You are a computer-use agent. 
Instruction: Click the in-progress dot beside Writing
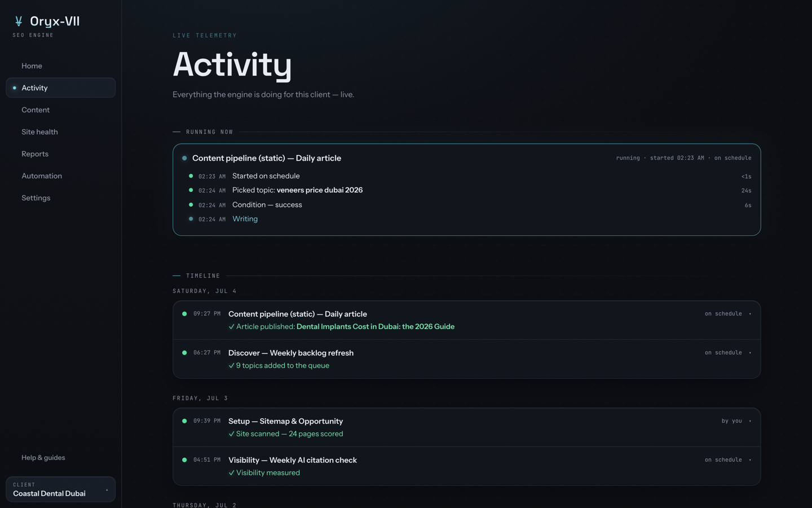pyautogui.click(x=191, y=219)
